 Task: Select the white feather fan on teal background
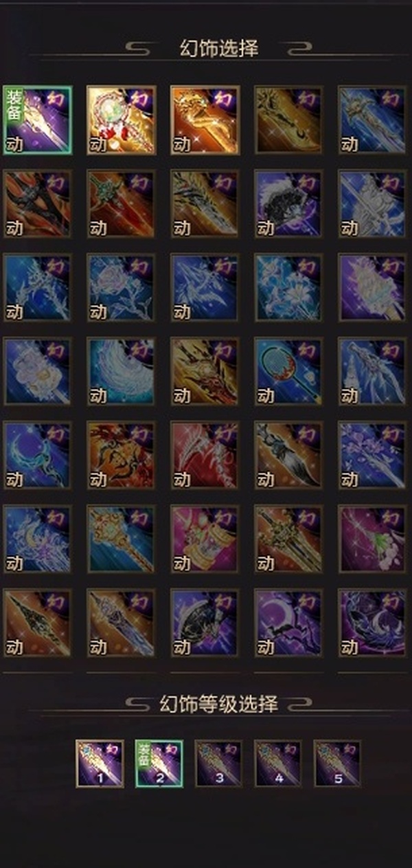(122, 372)
